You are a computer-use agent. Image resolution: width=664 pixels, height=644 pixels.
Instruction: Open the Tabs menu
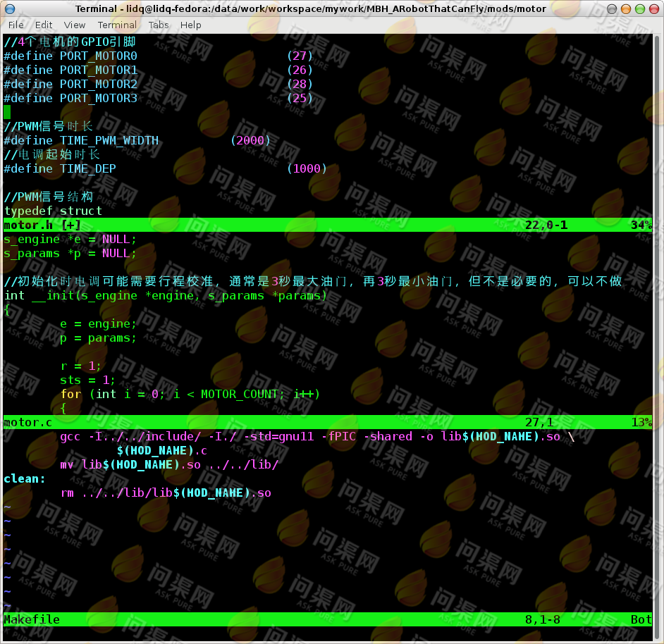pos(159,25)
